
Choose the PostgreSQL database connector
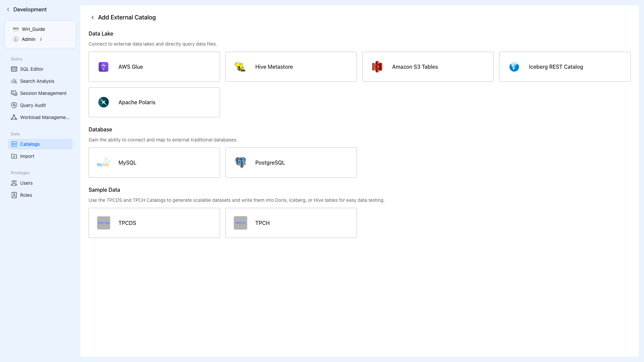tap(291, 163)
